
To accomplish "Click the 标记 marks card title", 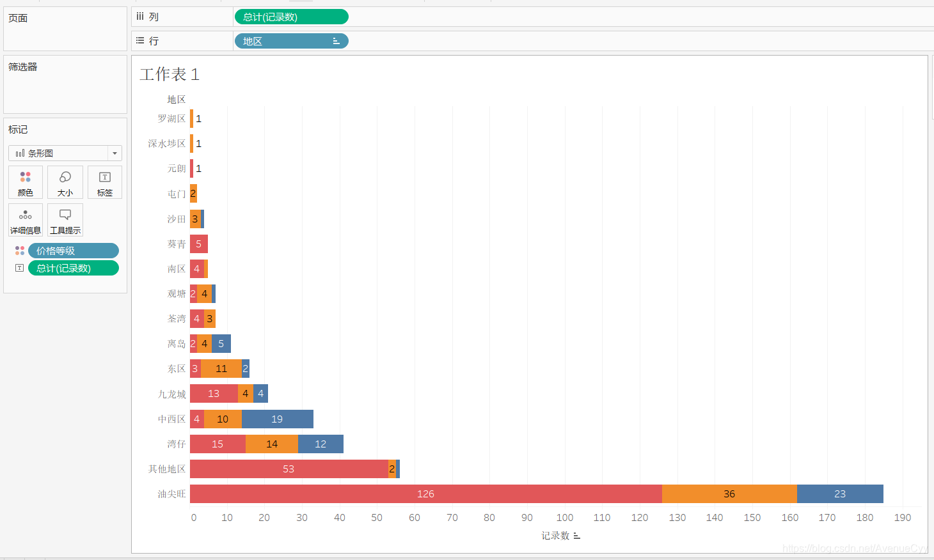I will [x=18, y=129].
